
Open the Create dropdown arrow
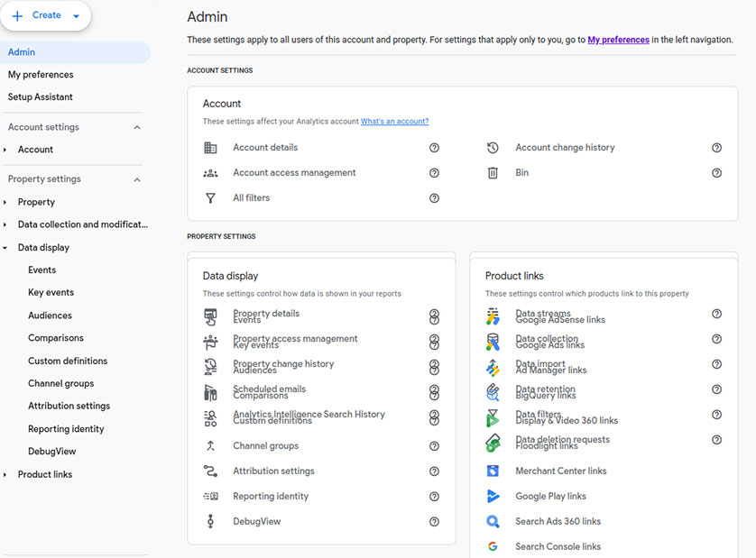[76, 16]
